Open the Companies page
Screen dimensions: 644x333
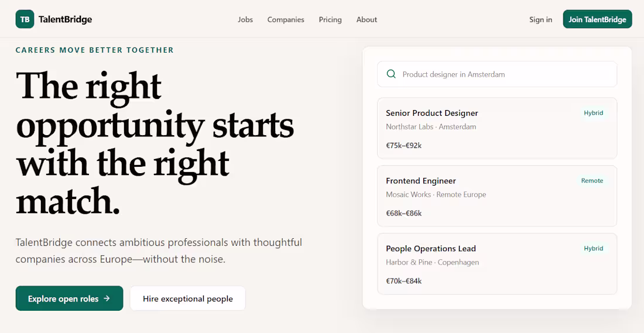(286, 19)
